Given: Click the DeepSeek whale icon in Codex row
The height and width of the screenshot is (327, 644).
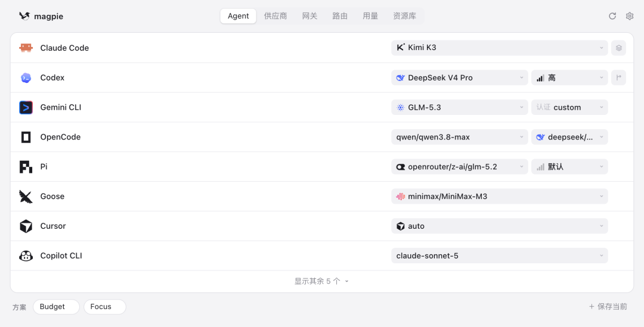Looking at the screenshot, I should (401, 77).
